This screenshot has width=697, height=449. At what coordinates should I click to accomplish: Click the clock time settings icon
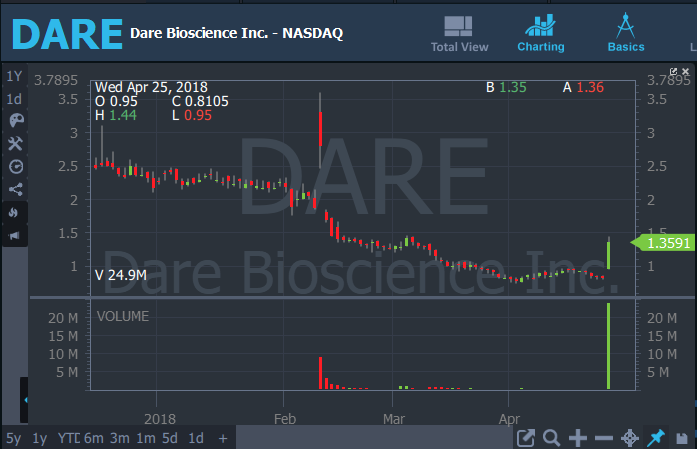(x=16, y=166)
